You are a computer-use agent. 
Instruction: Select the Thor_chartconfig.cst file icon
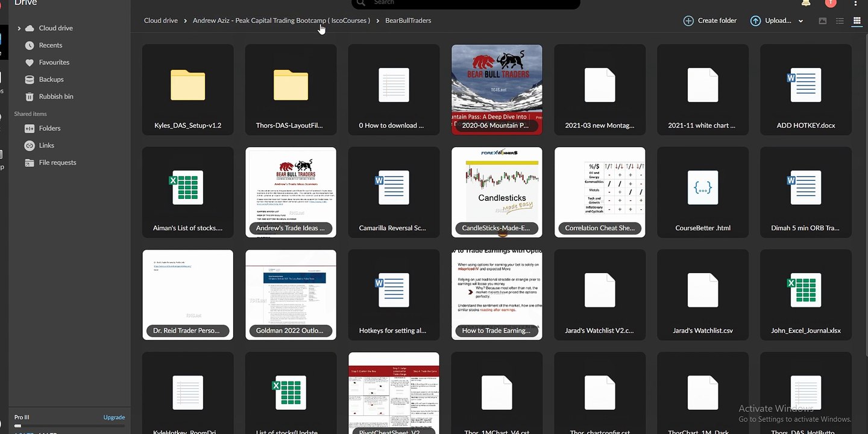600,392
